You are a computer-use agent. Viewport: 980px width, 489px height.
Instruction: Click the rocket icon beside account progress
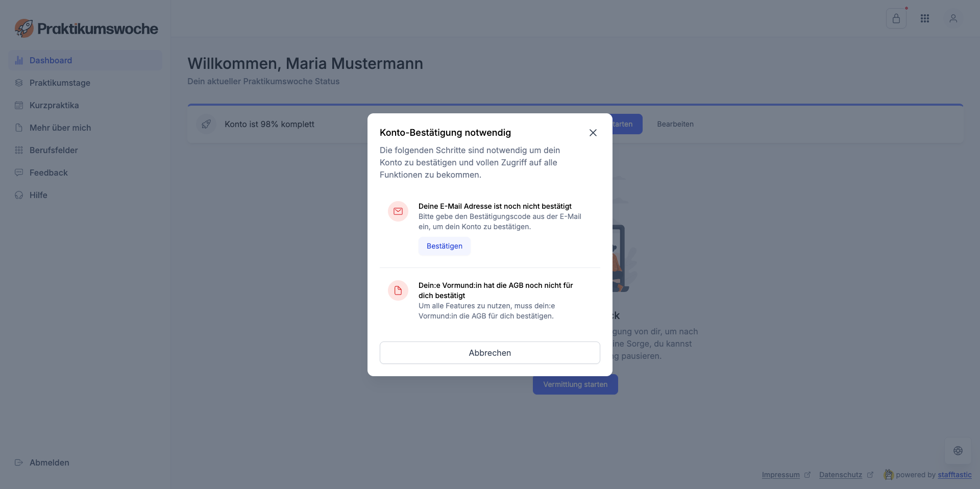(x=206, y=124)
